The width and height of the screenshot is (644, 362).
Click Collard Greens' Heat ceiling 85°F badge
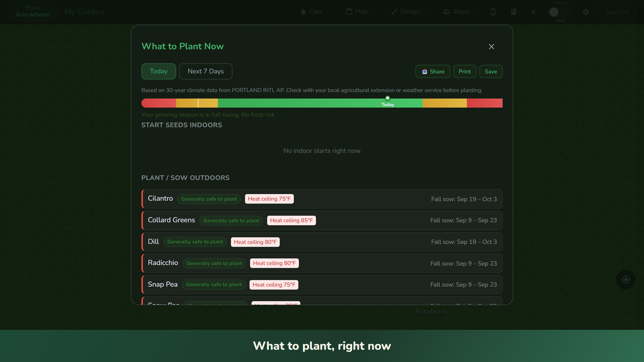pyautogui.click(x=291, y=220)
